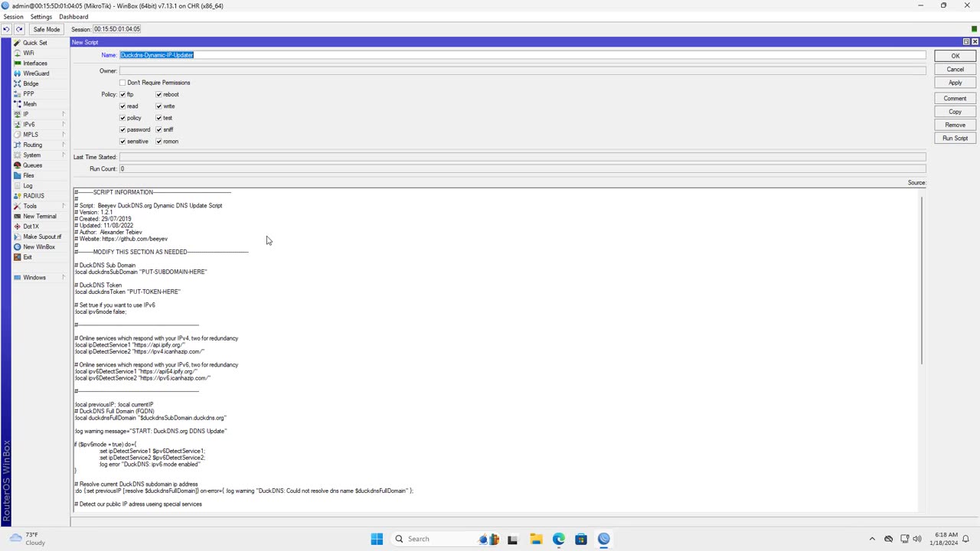The height and width of the screenshot is (551, 980).
Task: Open Log from the sidebar
Action: tap(28, 186)
